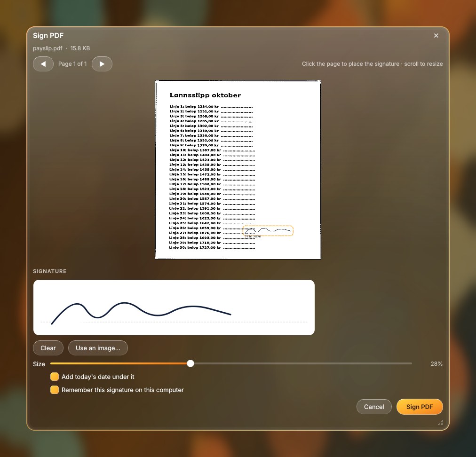Cancel signing the PDF
Image resolution: width=476 pixels, height=457 pixels.
click(373, 407)
